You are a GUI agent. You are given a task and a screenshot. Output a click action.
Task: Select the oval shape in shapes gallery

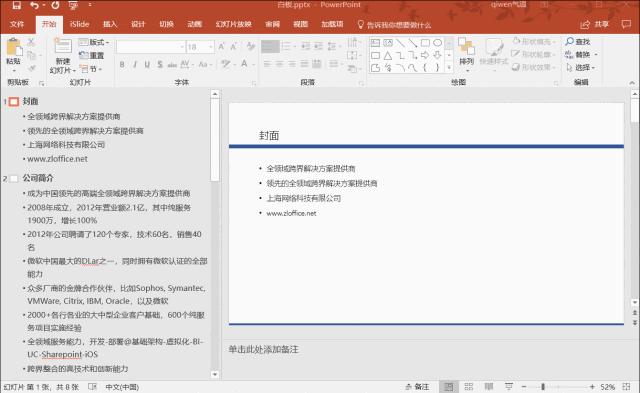[438, 43]
